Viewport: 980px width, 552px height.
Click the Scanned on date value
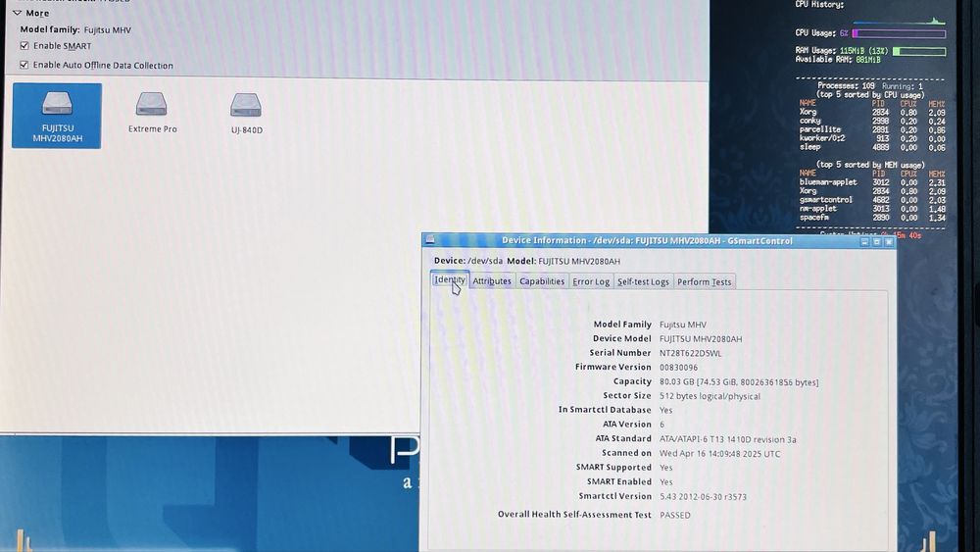click(720, 454)
